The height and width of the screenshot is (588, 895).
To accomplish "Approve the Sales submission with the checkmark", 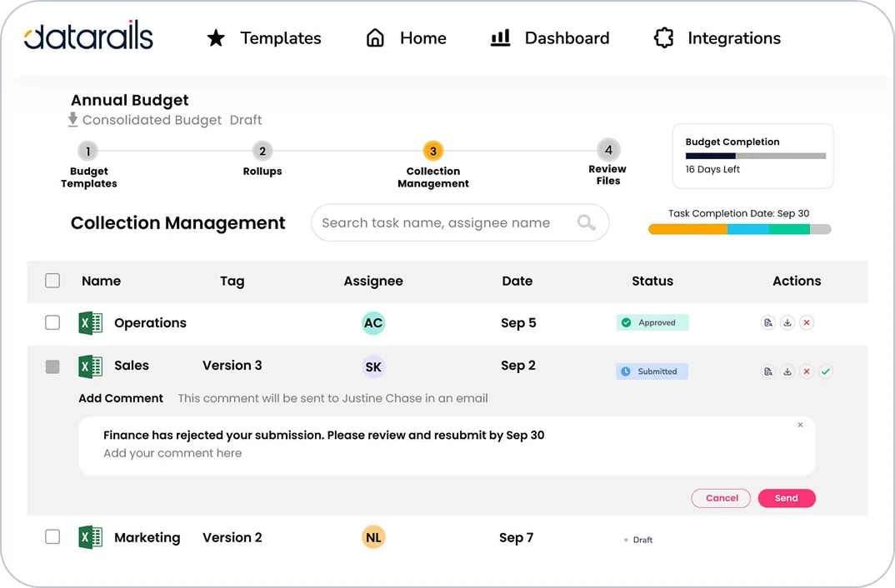I will pyautogui.click(x=826, y=371).
